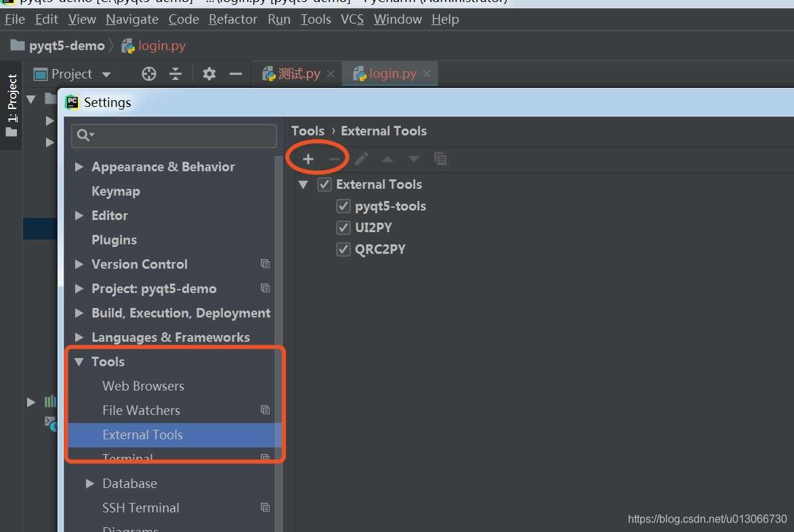The height and width of the screenshot is (532, 794).
Task: Open Refactor menu
Action: tap(233, 19)
